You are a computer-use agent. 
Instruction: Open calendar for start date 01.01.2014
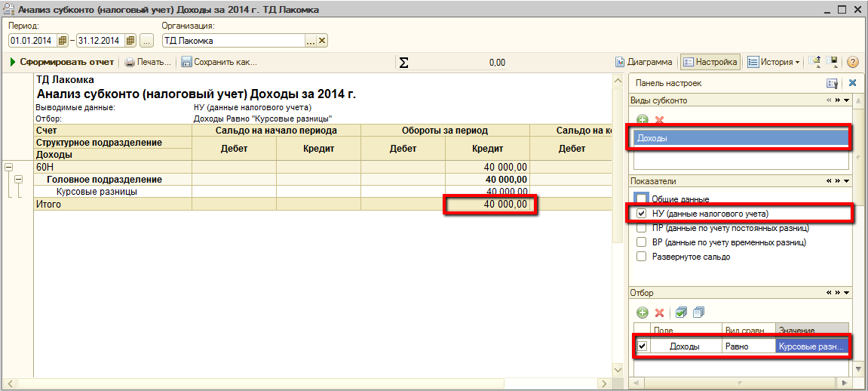pyautogui.click(x=63, y=41)
